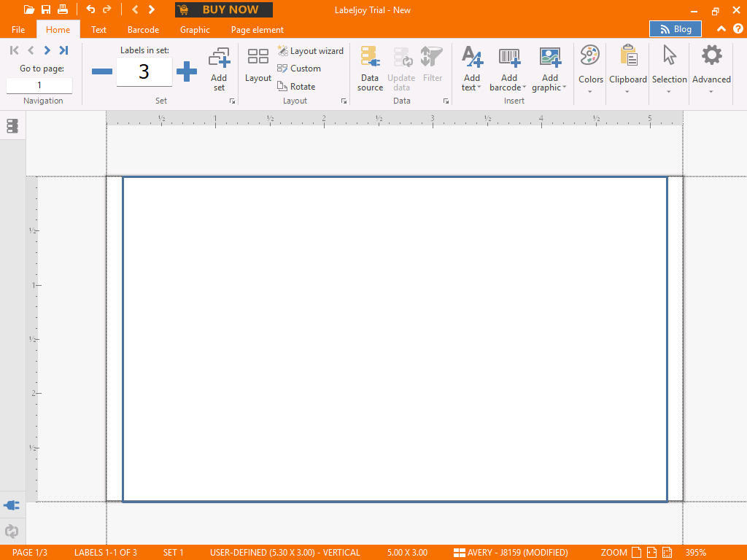The width and height of the screenshot is (747, 560).
Task: Click the print icon in title bar
Action: 63,9
